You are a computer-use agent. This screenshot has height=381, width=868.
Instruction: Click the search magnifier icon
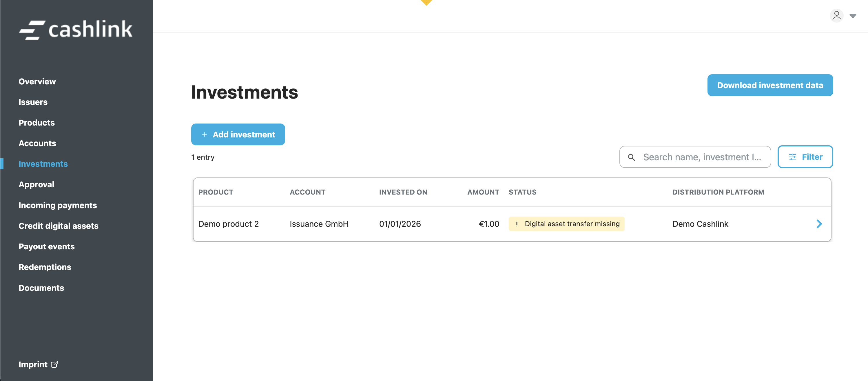pyautogui.click(x=631, y=157)
